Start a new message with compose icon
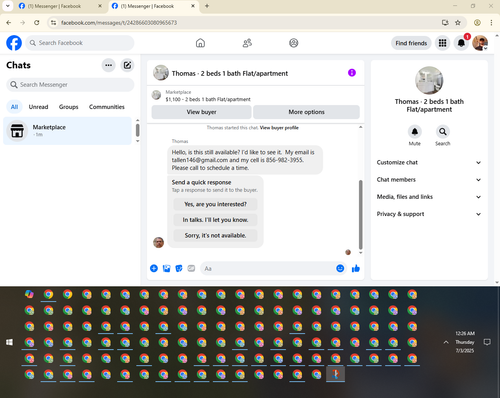Screen dimensions: 500x398 [x=127, y=65]
